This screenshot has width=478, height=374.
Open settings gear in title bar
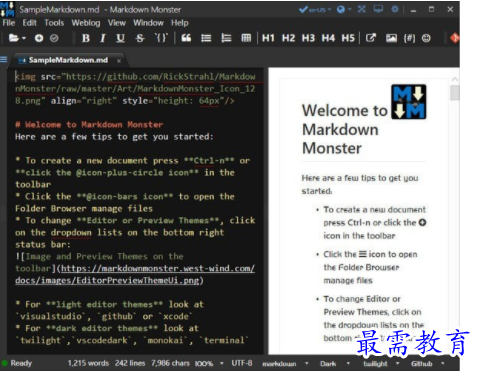pos(395,9)
